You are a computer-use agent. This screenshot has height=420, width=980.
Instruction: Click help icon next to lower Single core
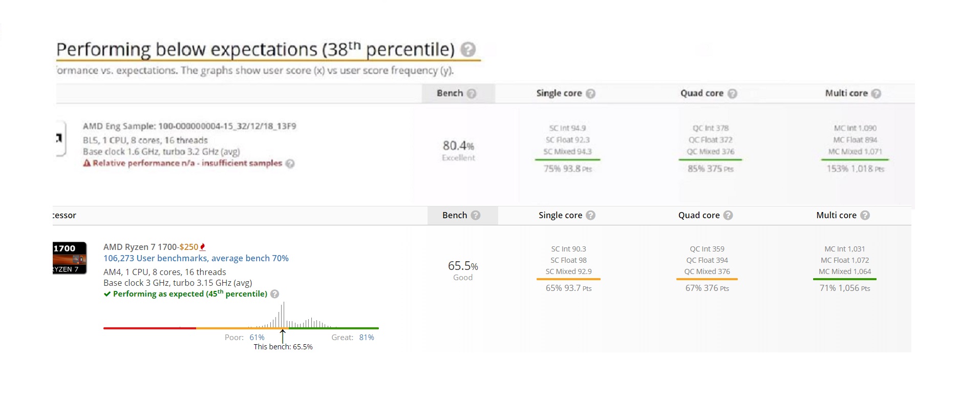590,215
